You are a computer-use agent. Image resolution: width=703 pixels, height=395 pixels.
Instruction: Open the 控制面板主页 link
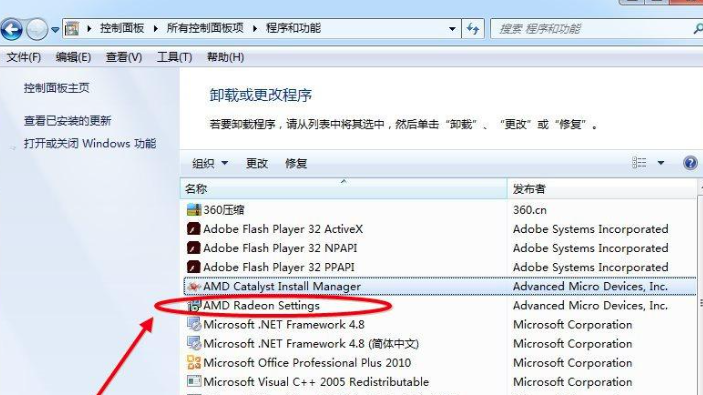coord(56,88)
